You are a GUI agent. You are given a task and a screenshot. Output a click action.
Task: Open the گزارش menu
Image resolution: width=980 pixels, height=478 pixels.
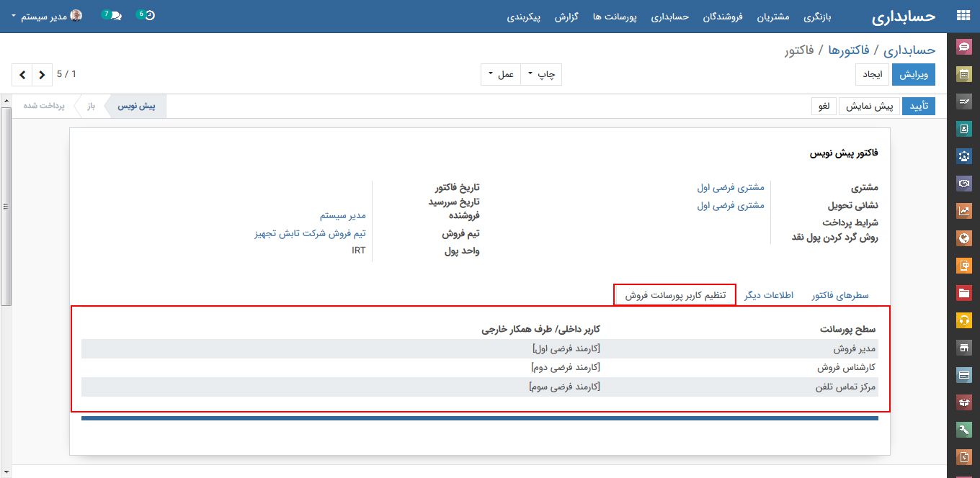567,16
